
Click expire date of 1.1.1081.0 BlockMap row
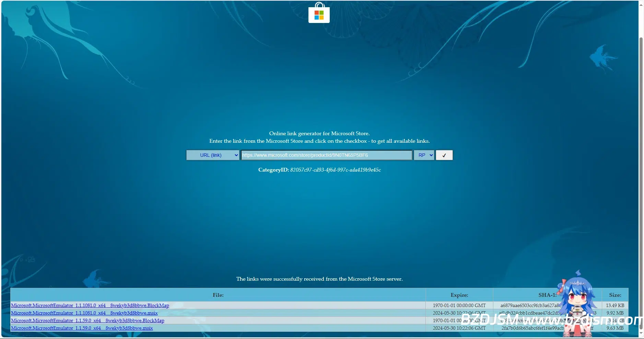(459, 305)
